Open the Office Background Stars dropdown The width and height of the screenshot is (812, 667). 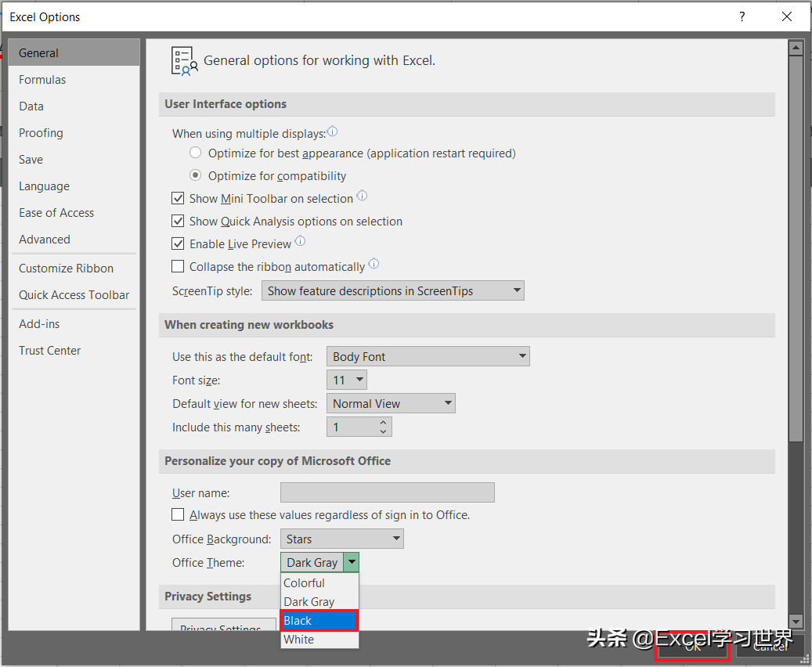342,539
